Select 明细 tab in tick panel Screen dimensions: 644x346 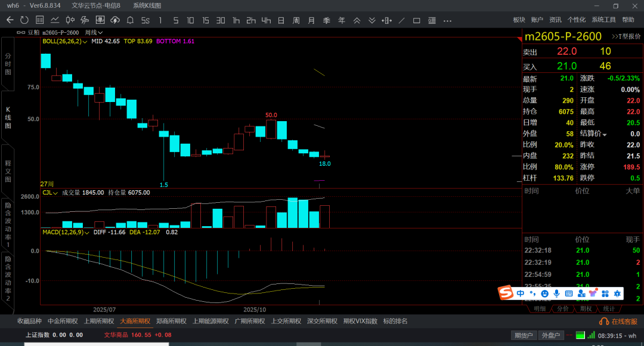[x=540, y=308]
